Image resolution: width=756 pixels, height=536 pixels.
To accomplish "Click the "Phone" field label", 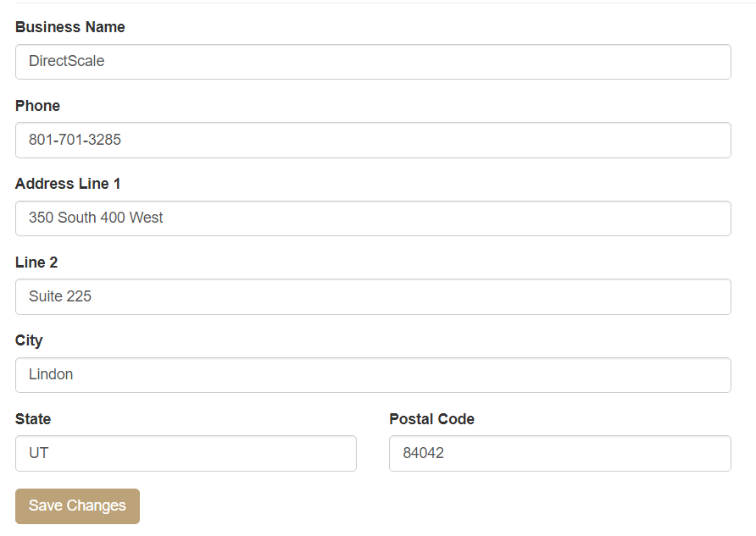I will click(37, 106).
